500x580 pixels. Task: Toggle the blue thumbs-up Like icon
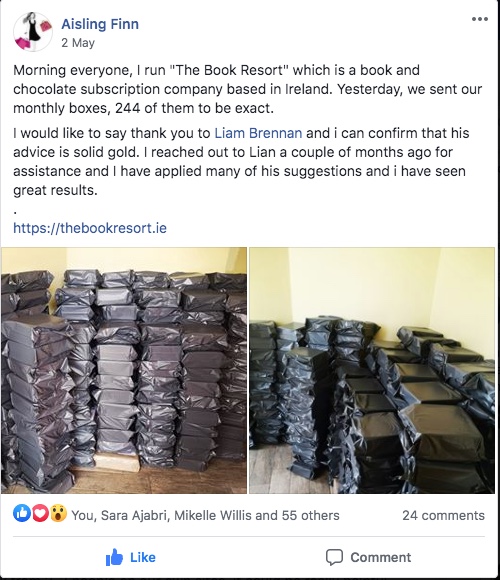click(x=114, y=557)
